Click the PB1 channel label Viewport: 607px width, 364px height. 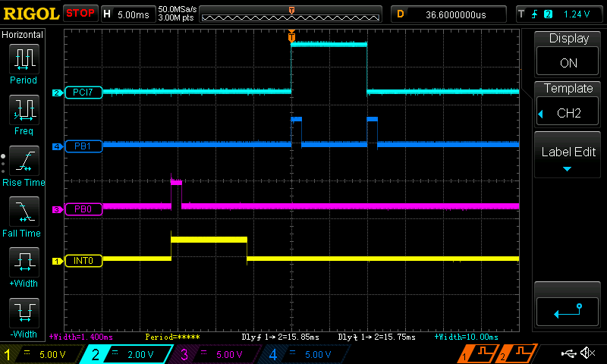click(x=83, y=146)
